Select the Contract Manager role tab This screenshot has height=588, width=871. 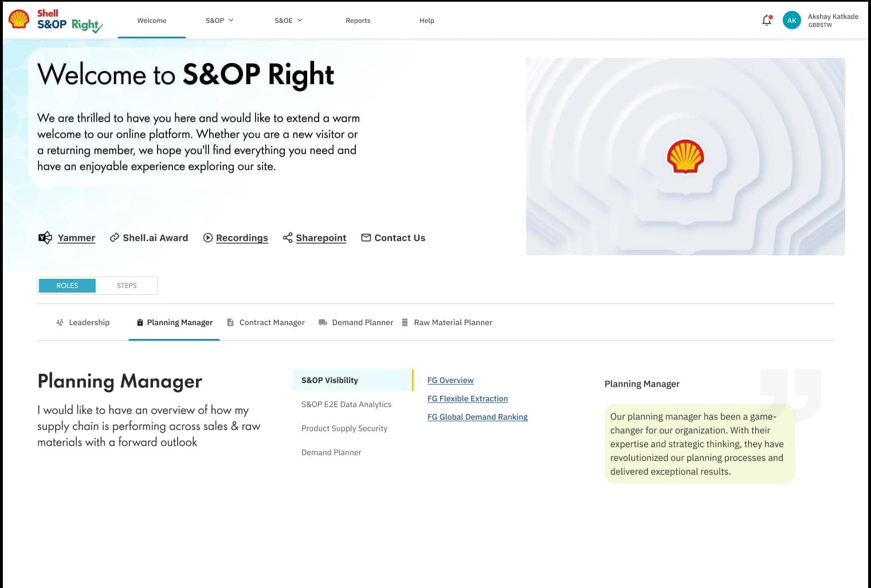266,322
